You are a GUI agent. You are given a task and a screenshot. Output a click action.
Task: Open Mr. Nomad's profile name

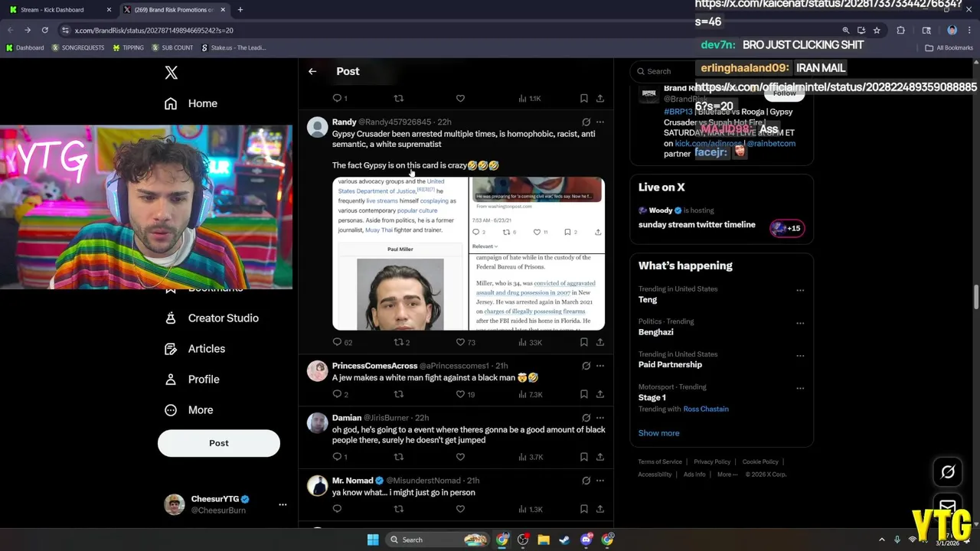pos(352,481)
